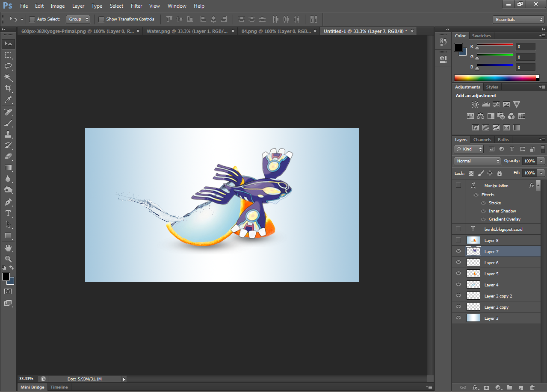Show the Manipulation text layer

click(458, 185)
